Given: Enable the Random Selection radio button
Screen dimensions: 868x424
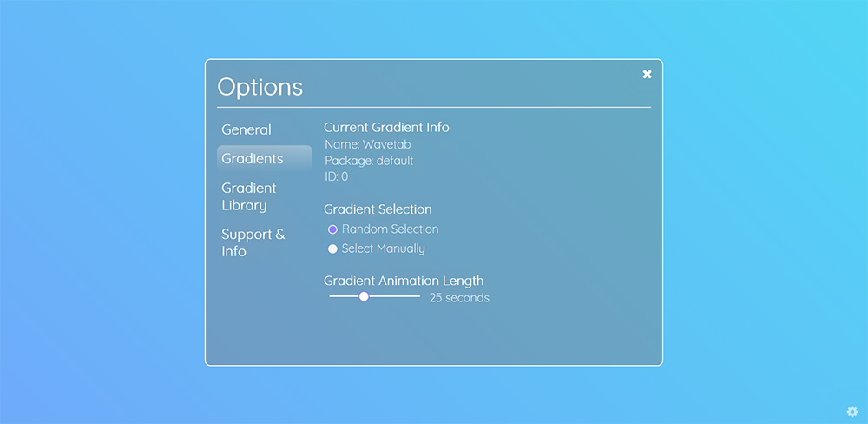Looking at the screenshot, I should coord(332,229).
